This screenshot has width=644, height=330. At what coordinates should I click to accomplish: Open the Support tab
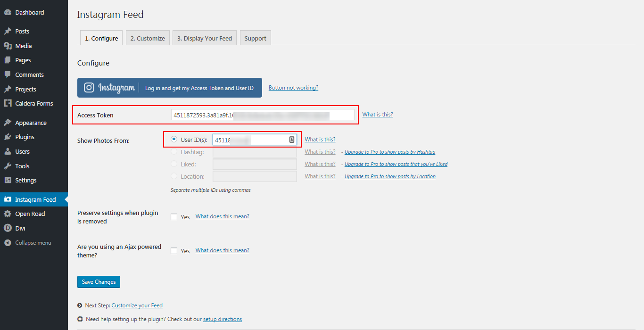tap(256, 38)
